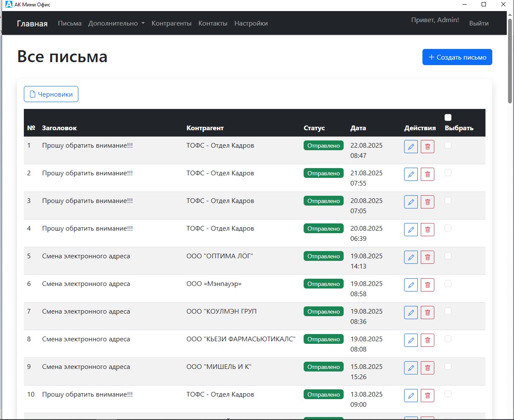
Task: Delete the letter dated 20.08.2025 06:39
Action: pos(428,230)
